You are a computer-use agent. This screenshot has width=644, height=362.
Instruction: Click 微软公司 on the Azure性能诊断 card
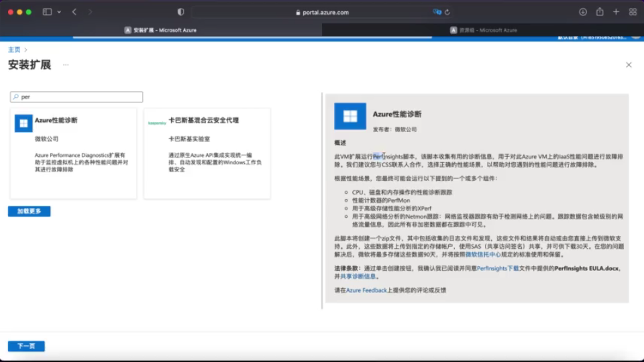(46, 139)
